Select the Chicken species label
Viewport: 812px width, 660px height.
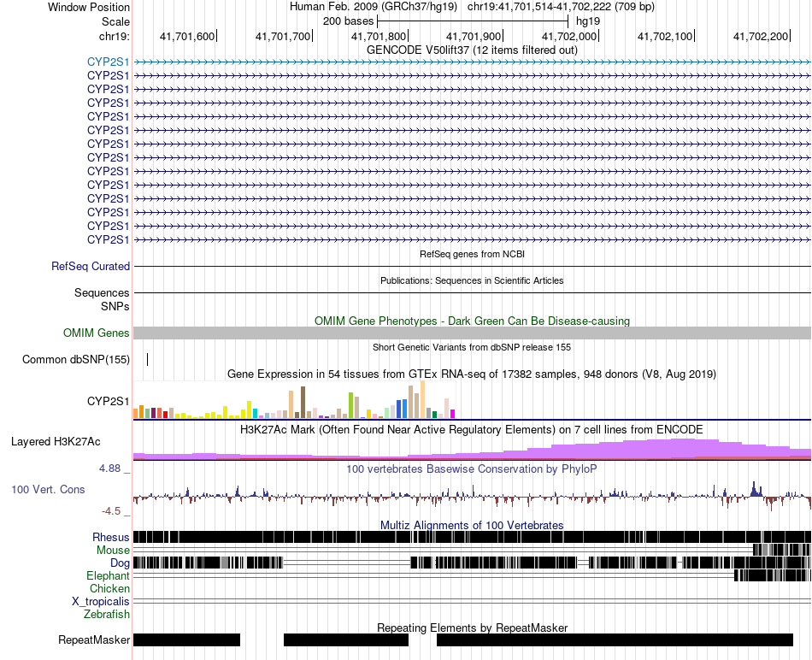[x=109, y=588]
